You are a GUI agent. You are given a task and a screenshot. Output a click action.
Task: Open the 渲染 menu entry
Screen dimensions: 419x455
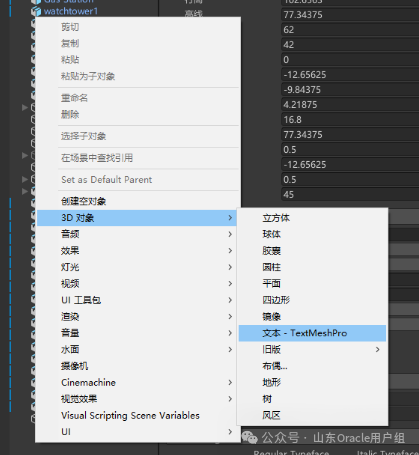tap(137, 317)
